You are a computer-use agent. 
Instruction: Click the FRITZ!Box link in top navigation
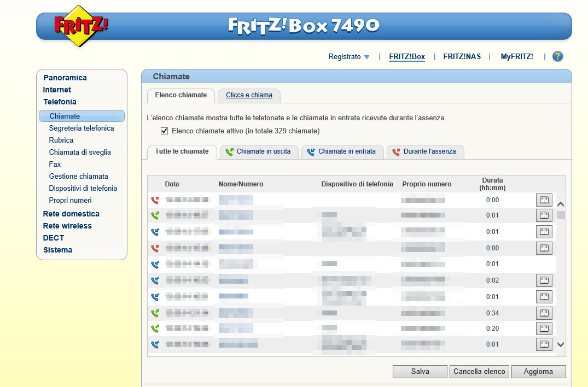407,56
